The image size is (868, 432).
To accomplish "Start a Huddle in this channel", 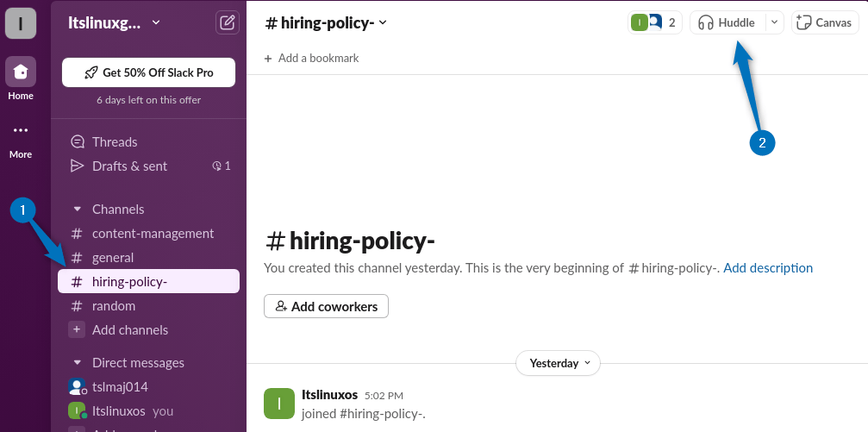I will [727, 23].
